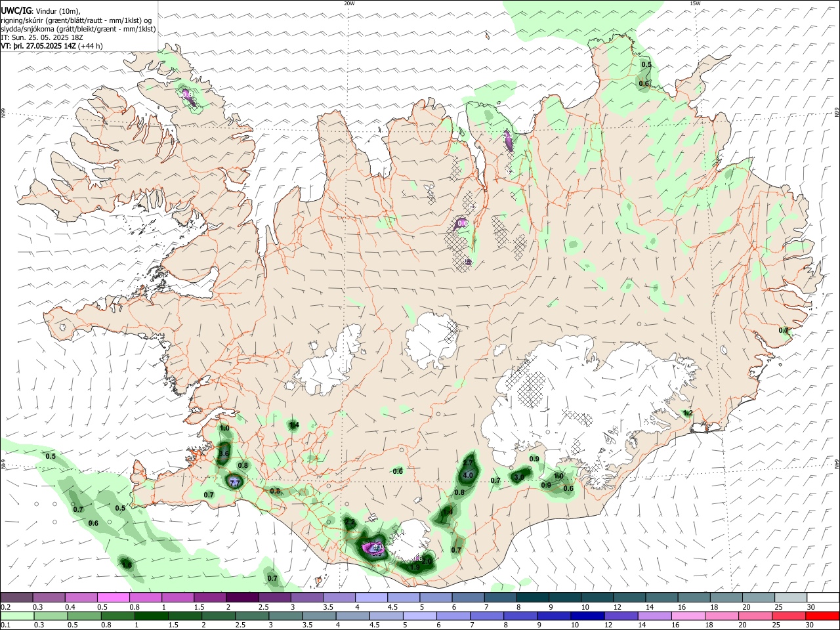This screenshot has height=630, width=840.
Task: Click the bright red legend swatch
Action: (823, 616)
